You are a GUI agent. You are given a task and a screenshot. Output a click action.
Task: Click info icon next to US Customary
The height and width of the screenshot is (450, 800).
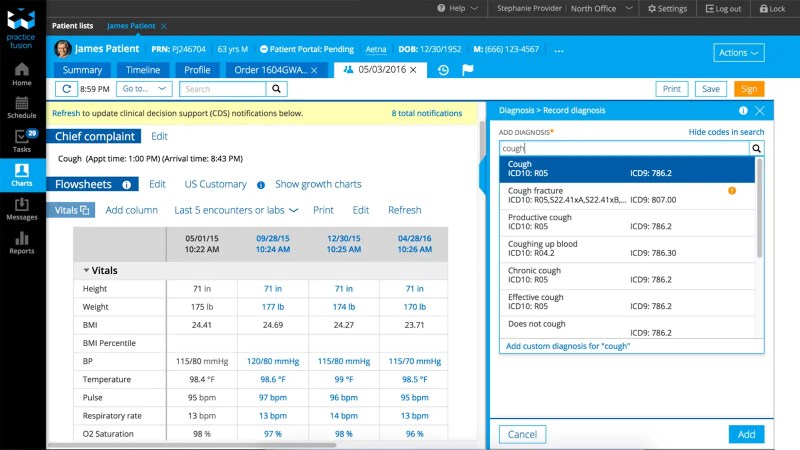(x=261, y=185)
